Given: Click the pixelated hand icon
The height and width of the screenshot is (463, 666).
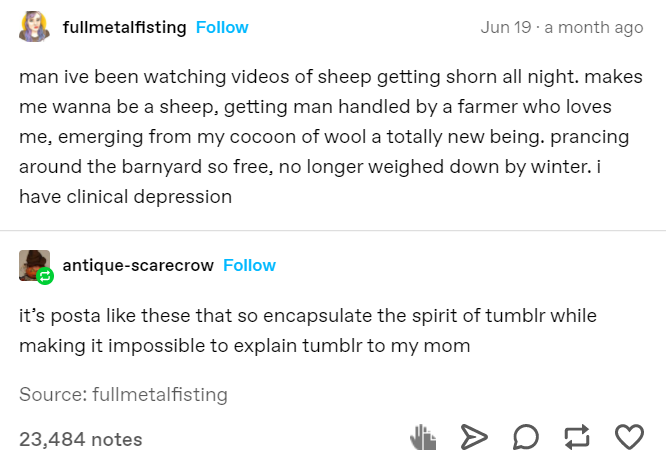Looking at the screenshot, I should (x=424, y=437).
